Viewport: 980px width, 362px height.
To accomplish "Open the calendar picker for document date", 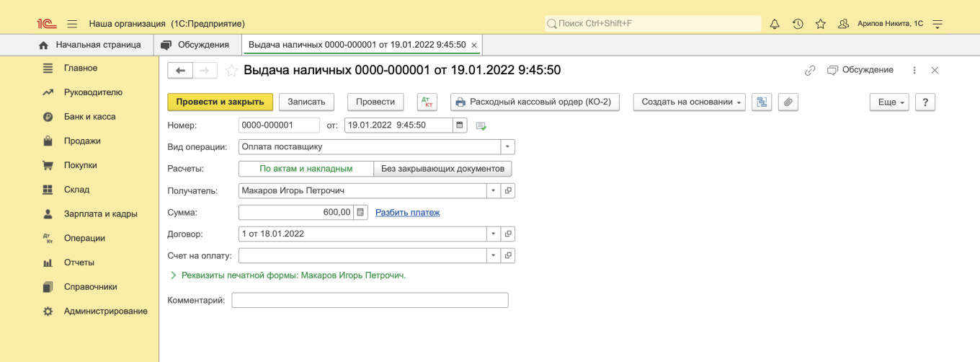I will point(460,125).
